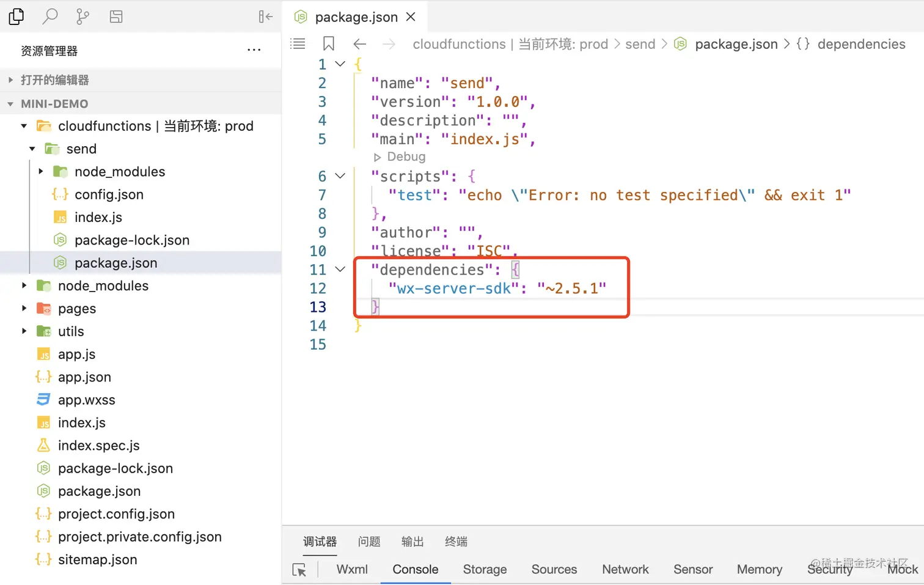The width and height of the screenshot is (924, 585).
Task: Click the "wx-server-sdk" key in the code
Action: pyautogui.click(x=454, y=288)
